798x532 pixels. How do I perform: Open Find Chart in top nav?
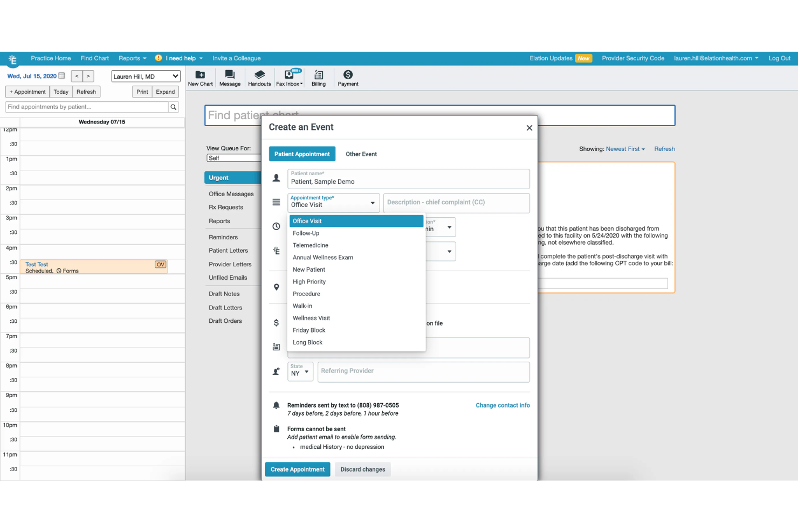(x=95, y=58)
